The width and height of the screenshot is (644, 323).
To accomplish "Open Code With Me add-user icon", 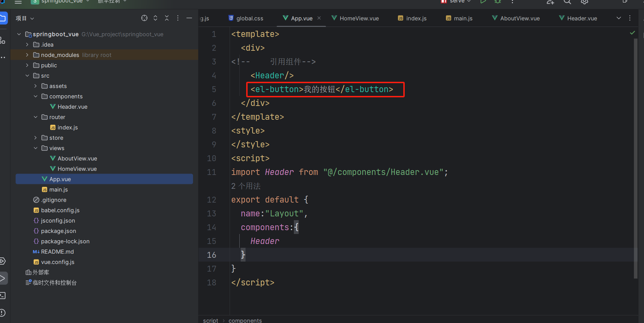I will 550,2.
